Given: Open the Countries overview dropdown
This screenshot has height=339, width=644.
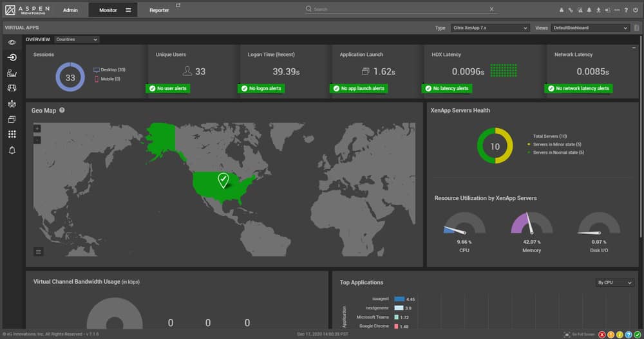Looking at the screenshot, I should pos(77,39).
